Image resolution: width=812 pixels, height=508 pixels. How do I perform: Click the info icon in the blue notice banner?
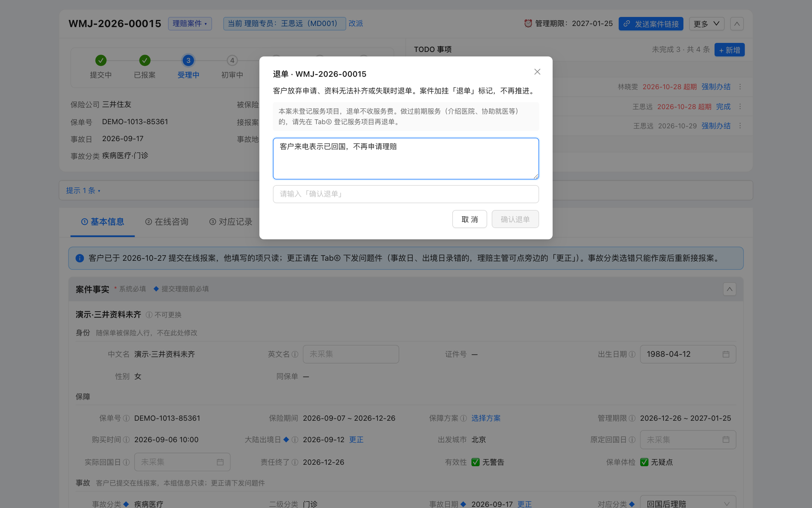pyautogui.click(x=80, y=258)
